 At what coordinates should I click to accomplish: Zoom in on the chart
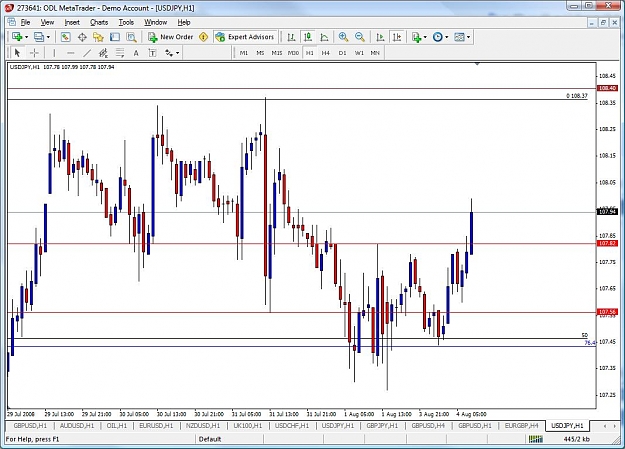(x=343, y=37)
